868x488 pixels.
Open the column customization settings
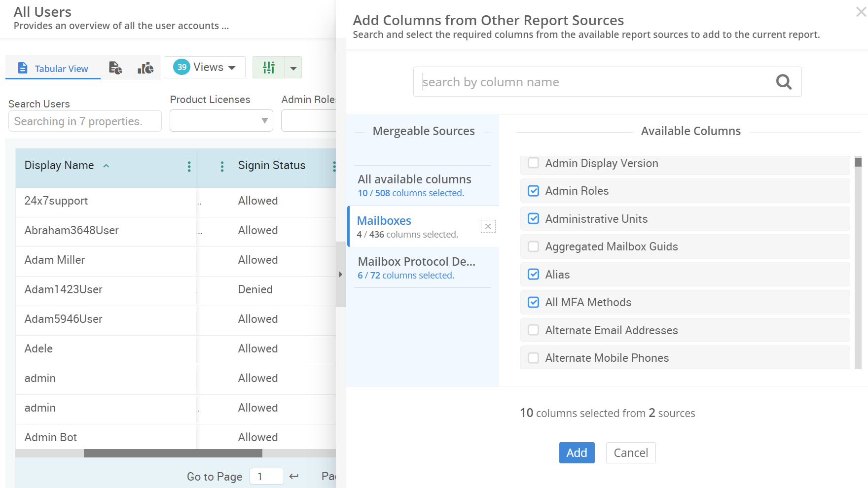pos(269,68)
